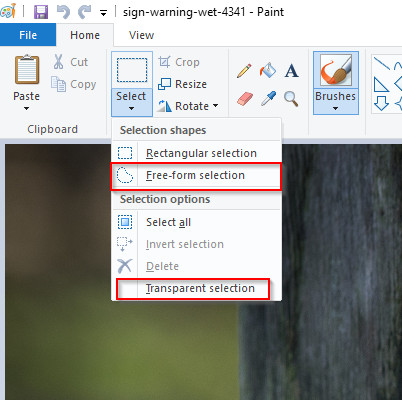
Task: Click the Save floppy disk icon
Action: (41, 12)
